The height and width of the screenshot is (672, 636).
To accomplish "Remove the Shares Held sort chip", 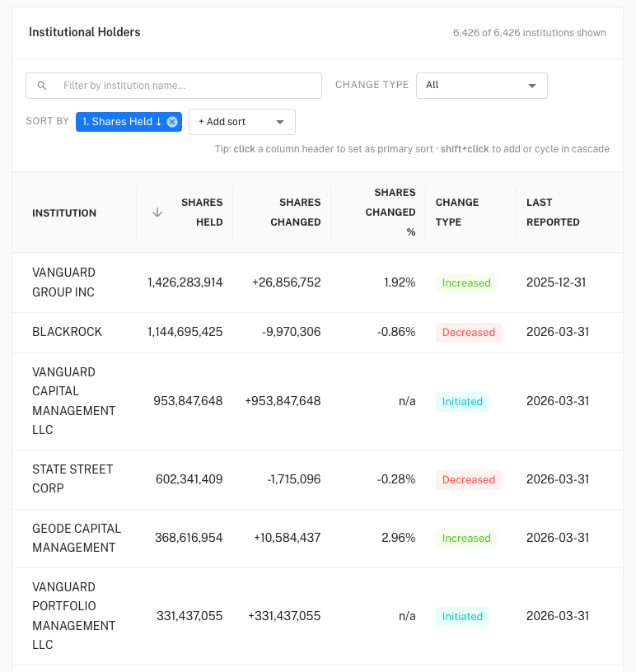I will click(172, 122).
